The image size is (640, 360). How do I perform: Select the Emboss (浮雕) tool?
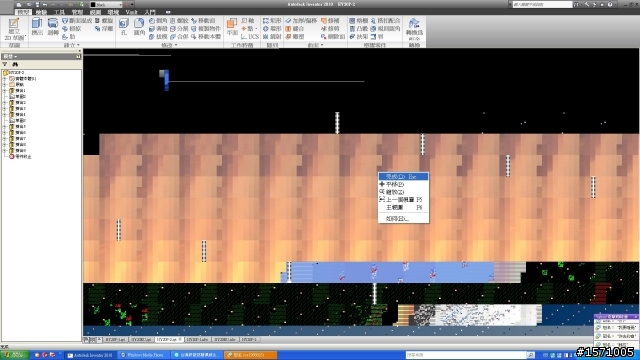point(104,29)
